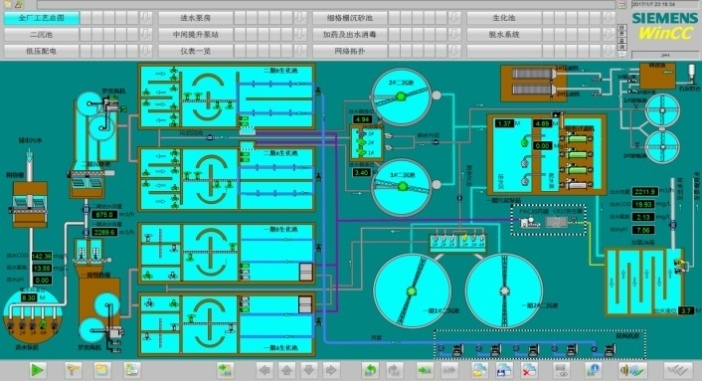Viewport: 702px width, 381px height.
Task: Click the up arrow navigation icon
Action: [287, 370]
